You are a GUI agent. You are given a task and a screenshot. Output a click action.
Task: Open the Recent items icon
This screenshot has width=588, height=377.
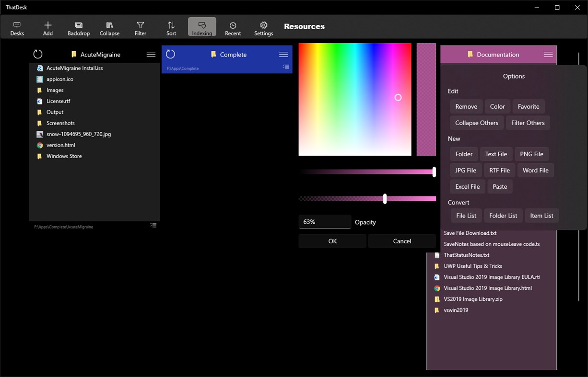(x=233, y=27)
